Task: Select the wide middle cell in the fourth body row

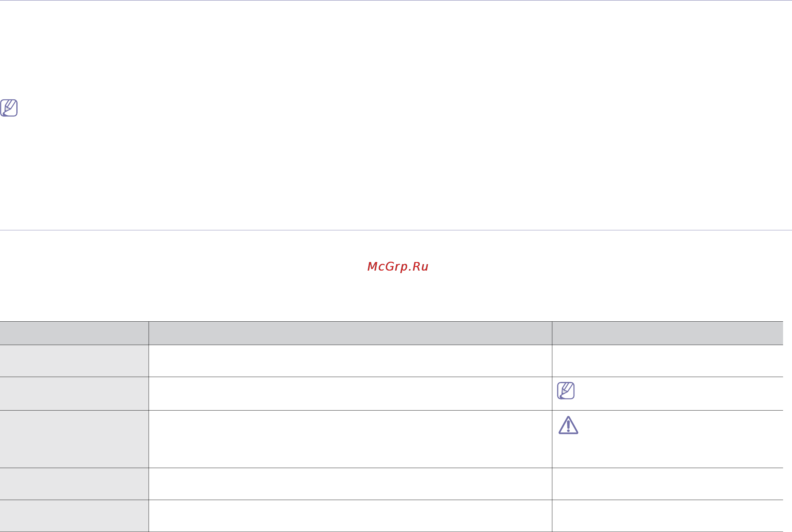Action: point(350,484)
